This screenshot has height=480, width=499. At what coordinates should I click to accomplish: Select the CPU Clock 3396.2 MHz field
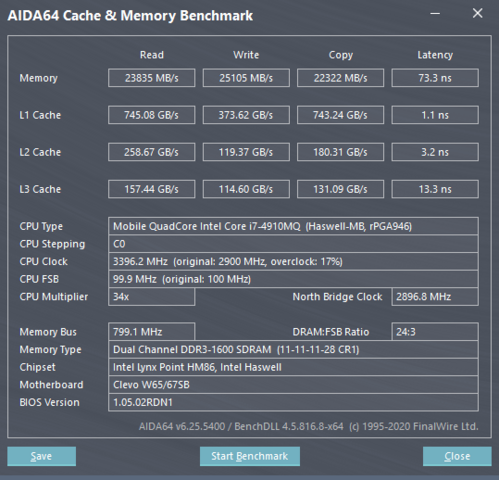tap(293, 261)
